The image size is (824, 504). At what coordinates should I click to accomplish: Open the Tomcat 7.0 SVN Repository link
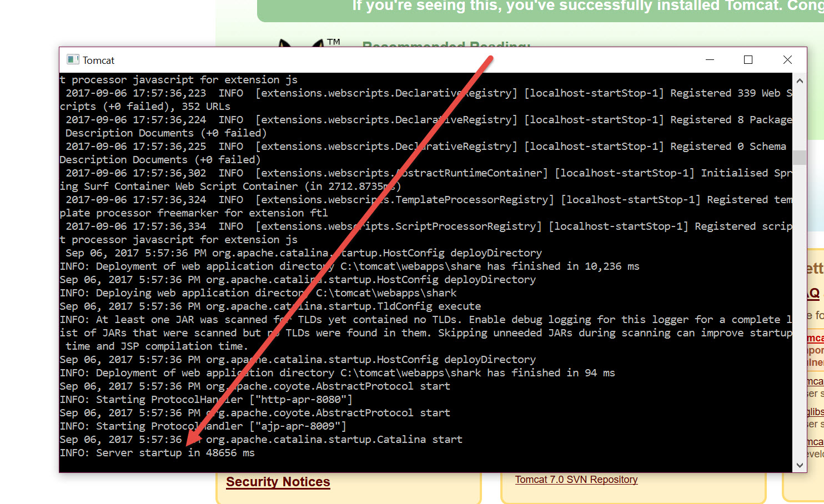[x=576, y=480]
